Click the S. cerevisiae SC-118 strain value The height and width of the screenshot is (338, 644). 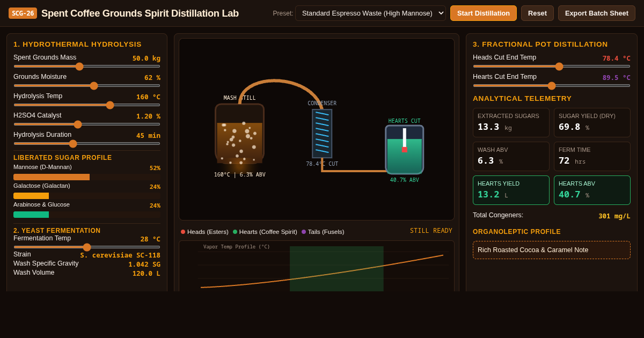[120, 255]
